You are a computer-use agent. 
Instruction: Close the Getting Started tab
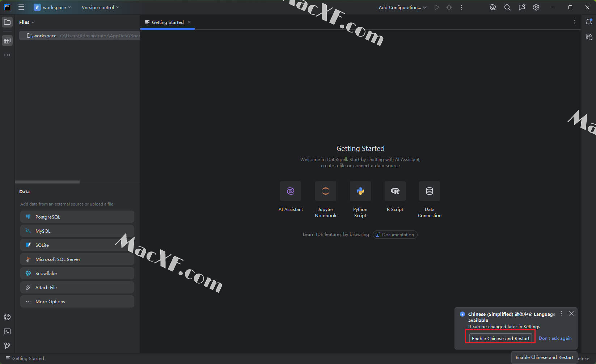pos(189,22)
